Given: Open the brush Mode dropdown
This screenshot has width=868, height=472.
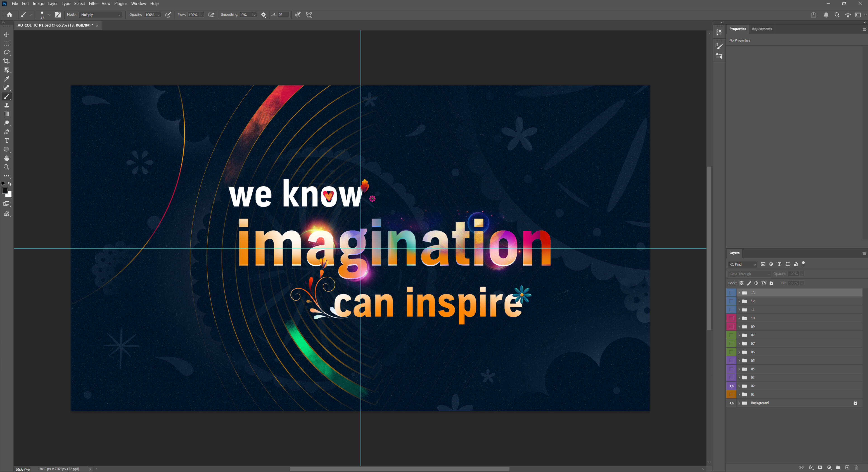Looking at the screenshot, I should tap(101, 15).
